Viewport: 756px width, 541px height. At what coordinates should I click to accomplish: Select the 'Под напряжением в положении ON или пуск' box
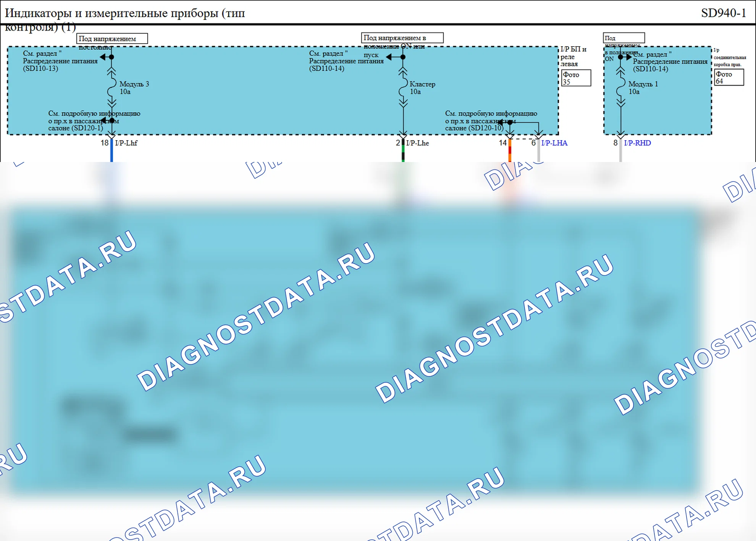[402, 38]
